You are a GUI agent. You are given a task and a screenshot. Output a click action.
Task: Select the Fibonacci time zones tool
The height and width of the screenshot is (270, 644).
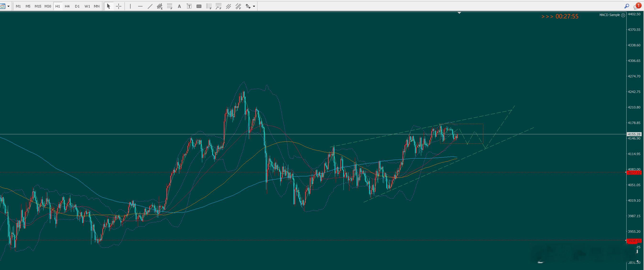click(x=209, y=6)
